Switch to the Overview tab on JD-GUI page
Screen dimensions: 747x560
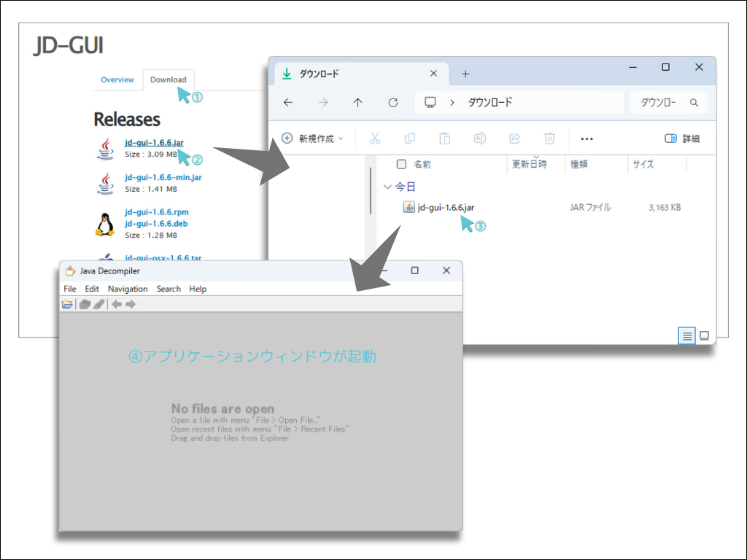click(117, 79)
